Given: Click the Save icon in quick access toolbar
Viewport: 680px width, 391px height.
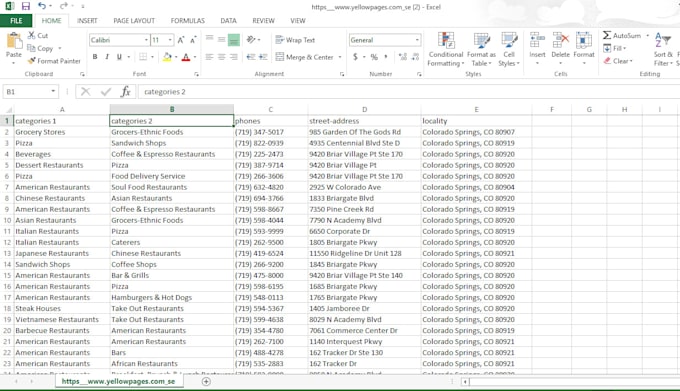Looking at the screenshot, I should pyautogui.click(x=26, y=6).
